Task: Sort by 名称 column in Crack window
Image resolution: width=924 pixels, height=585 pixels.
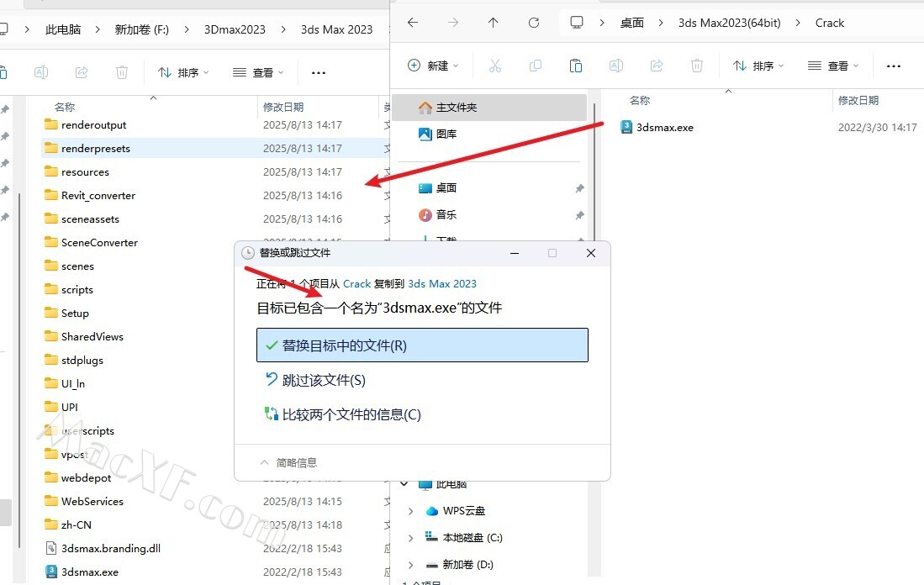Action: 640,100
